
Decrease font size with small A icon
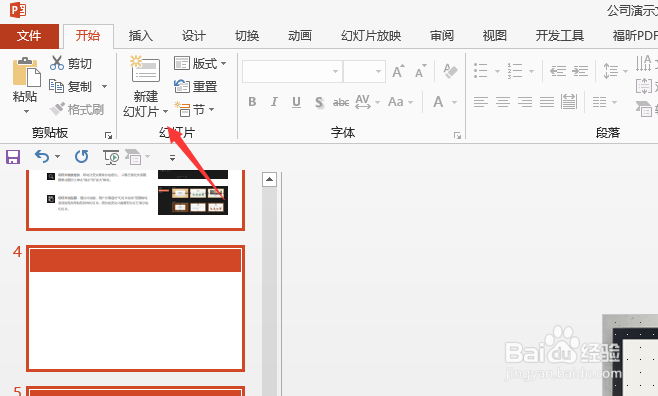tap(420, 71)
